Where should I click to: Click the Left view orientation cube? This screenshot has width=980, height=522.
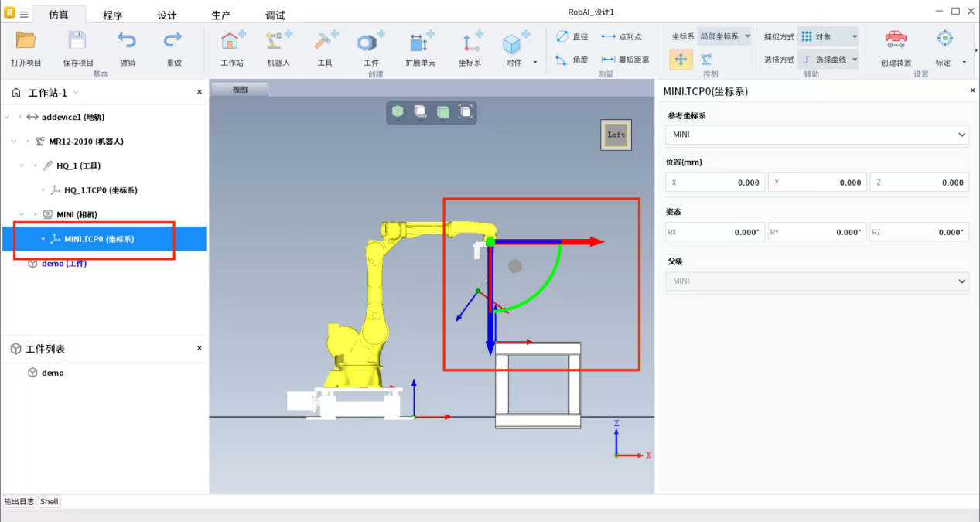pyautogui.click(x=616, y=135)
